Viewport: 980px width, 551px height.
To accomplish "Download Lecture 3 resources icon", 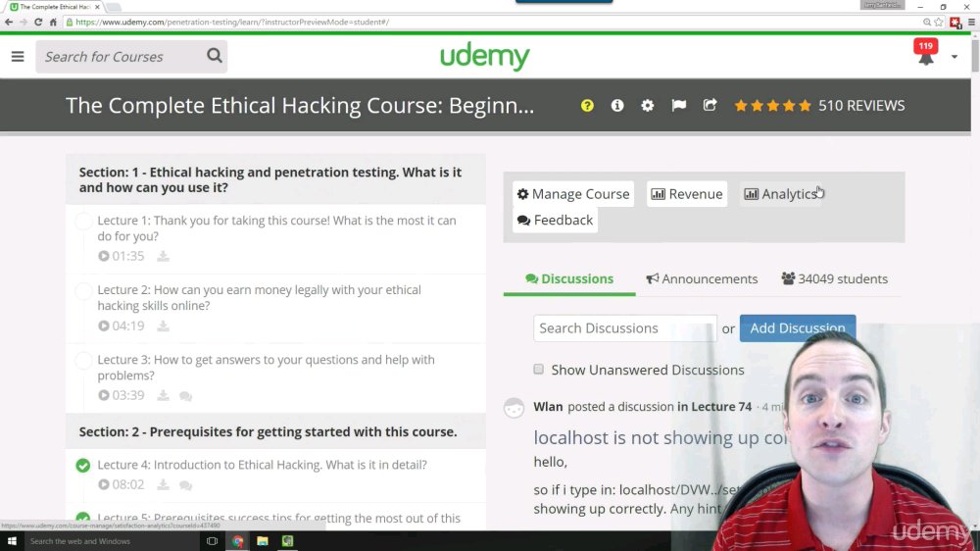I will tap(163, 395).
